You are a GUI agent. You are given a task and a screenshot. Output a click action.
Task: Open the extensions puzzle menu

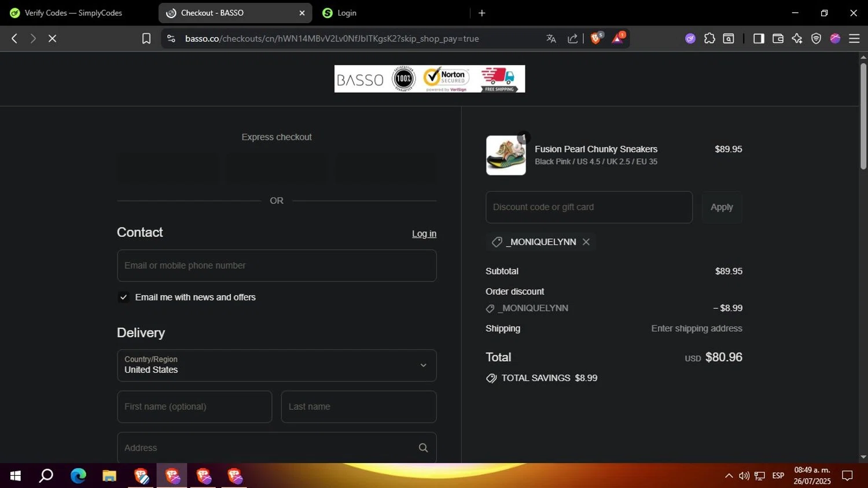(x=709, y=38)
